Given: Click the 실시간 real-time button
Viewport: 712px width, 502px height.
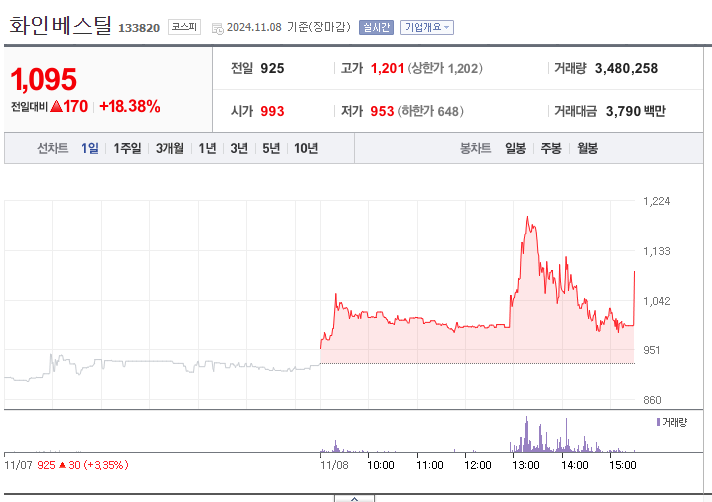Looking at the screenshot, I should click(x=376, y=27).
